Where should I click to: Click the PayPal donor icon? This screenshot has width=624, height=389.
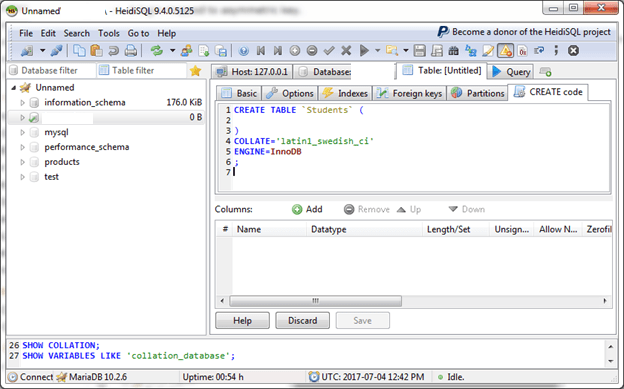point(443,32)
